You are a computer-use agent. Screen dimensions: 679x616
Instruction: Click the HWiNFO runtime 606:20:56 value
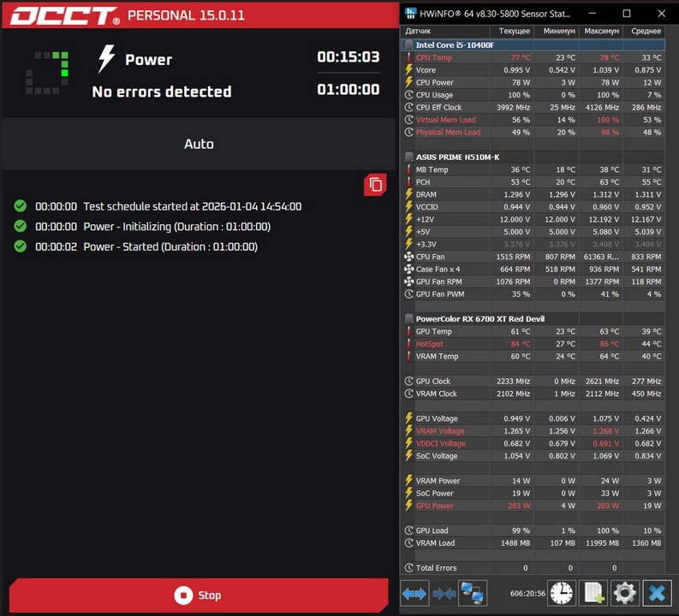tap(527, 594)
